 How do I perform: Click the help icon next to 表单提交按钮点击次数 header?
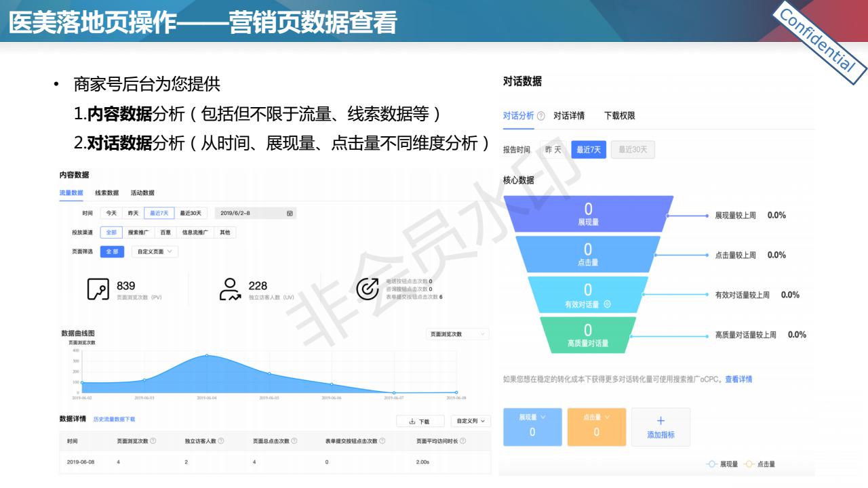point(382,441)
